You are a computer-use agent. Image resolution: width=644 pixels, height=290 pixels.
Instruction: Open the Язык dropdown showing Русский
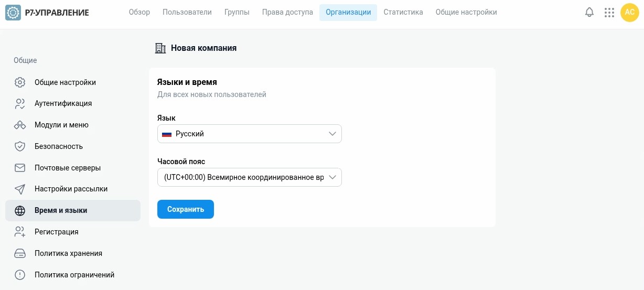coord(250,134)
